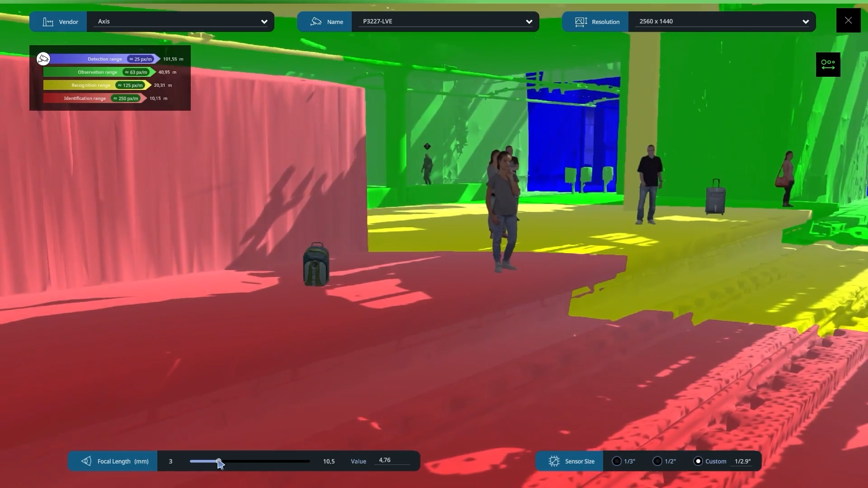Click the focal length Value field
The width and height of the screenshot is (868, 488).
392,460
